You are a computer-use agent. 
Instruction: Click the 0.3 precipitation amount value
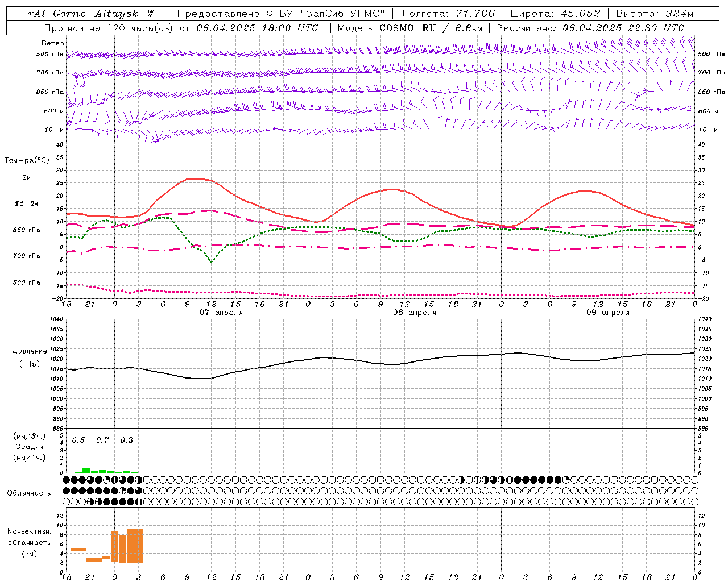(126, 440)
